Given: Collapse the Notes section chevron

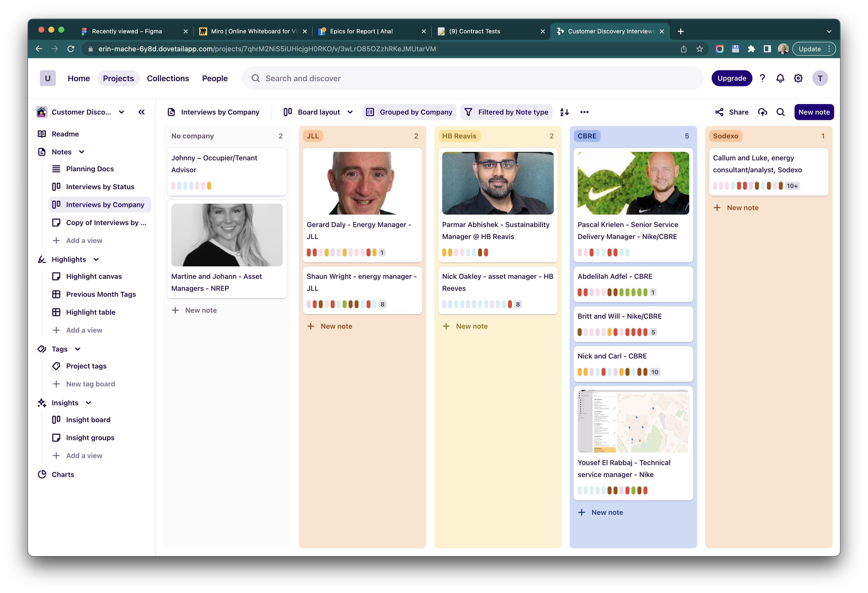Looking at the screenshot, I should pos(81,152).
